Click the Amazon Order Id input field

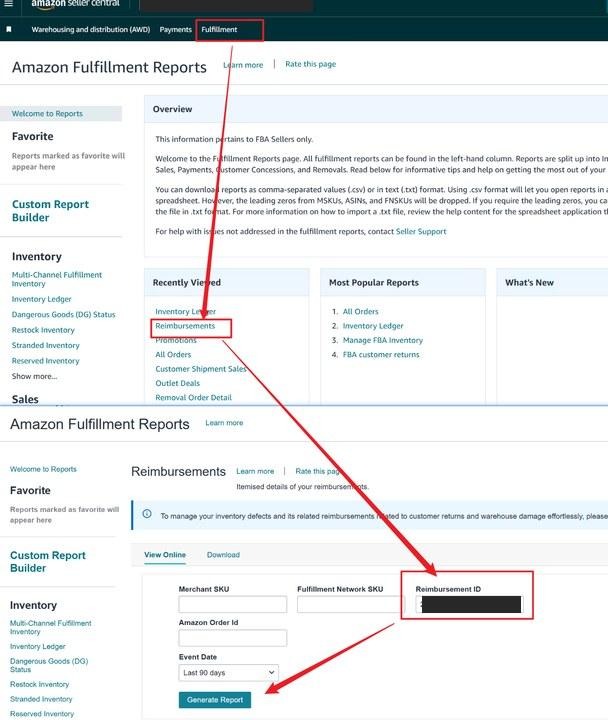(233, 638)
